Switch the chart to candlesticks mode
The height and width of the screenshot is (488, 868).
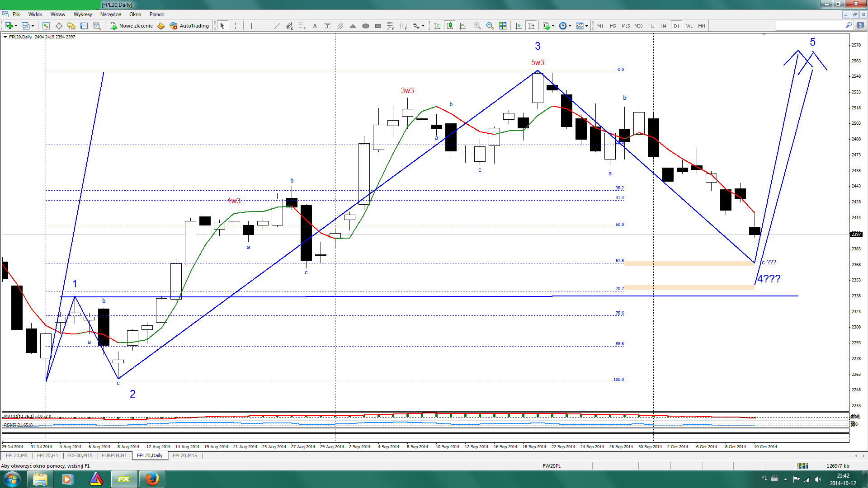(x=450, y=26)
